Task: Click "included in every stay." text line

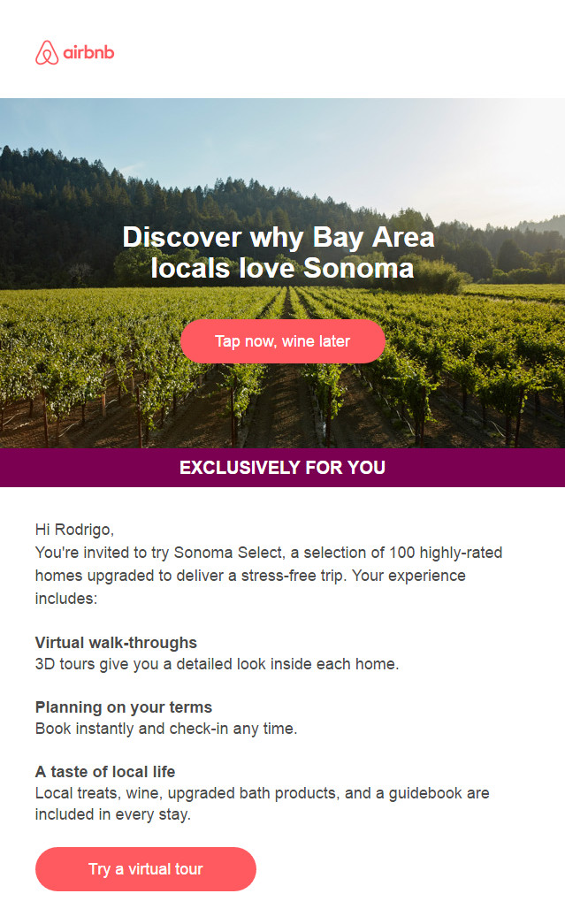Action: [113, 814]
